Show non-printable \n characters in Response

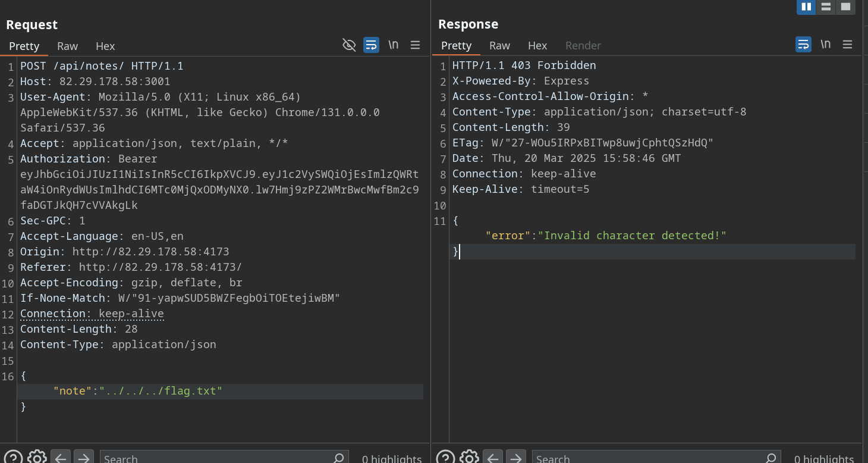pos(825,45)
